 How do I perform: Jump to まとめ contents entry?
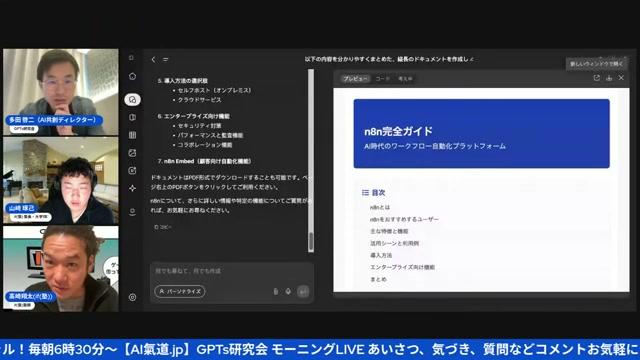tap(378, 279)
